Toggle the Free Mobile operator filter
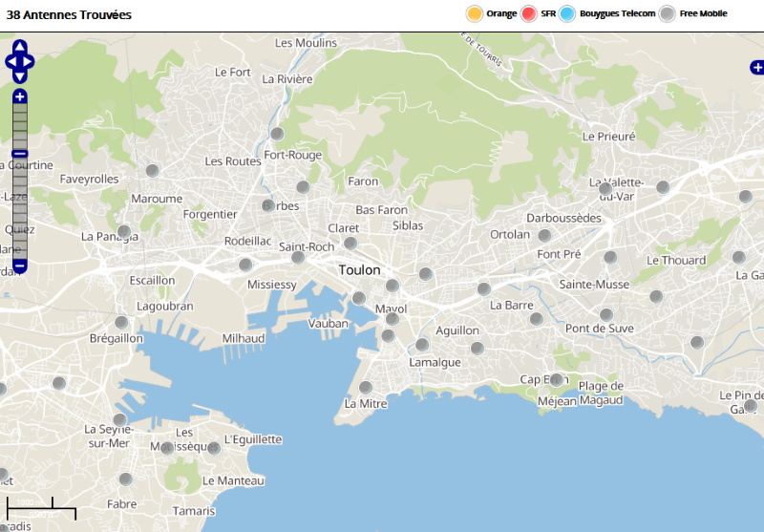This screenshot has height=532, width=764. [668, 13]
